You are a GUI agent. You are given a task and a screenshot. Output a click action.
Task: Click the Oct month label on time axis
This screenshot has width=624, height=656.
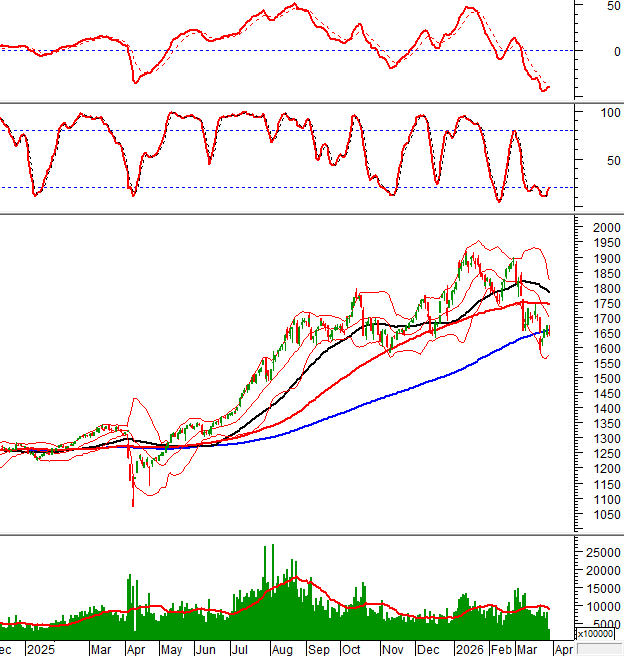[351, 648]
